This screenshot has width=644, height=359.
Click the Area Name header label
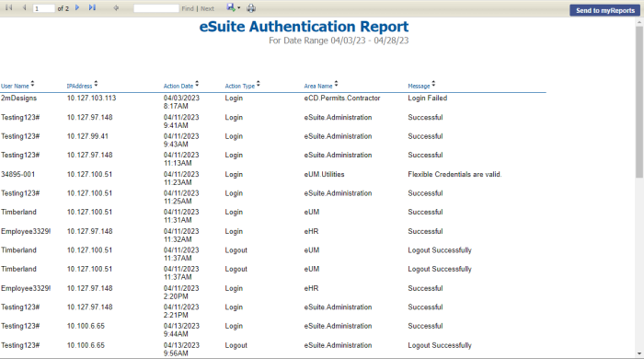point(318,87)
